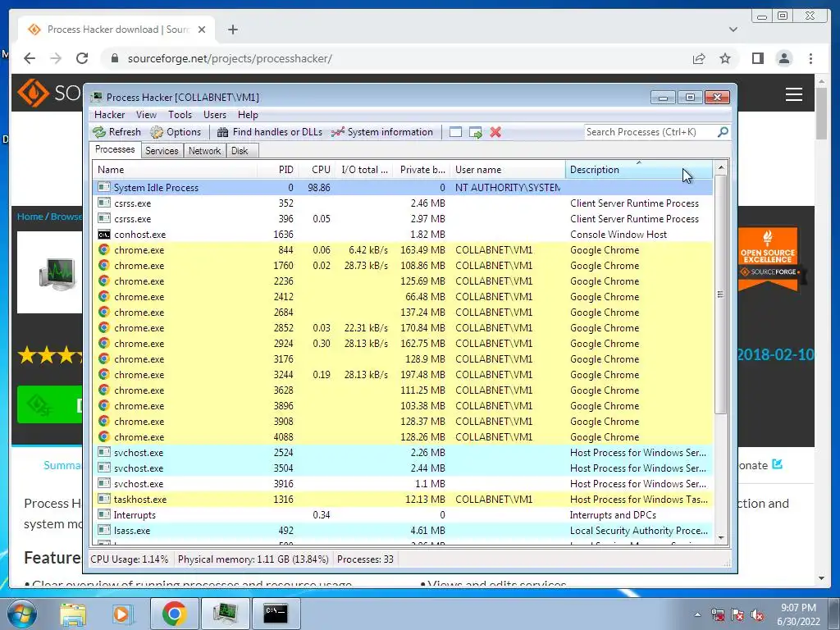The image size is (840, 630).
Task: Select csrss.exe row with PID 352
Action: coord(403,203)
